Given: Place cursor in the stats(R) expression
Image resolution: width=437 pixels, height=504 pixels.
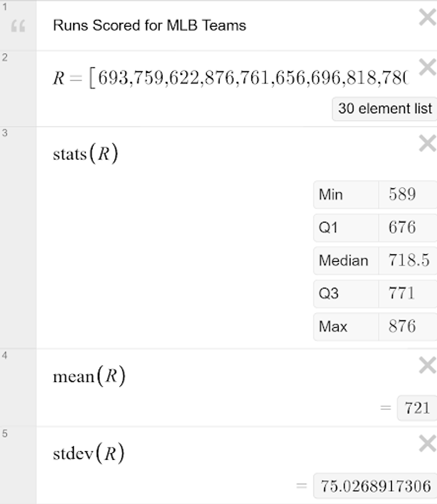Looking at the screenshot, I should click(x=86, y=153).
